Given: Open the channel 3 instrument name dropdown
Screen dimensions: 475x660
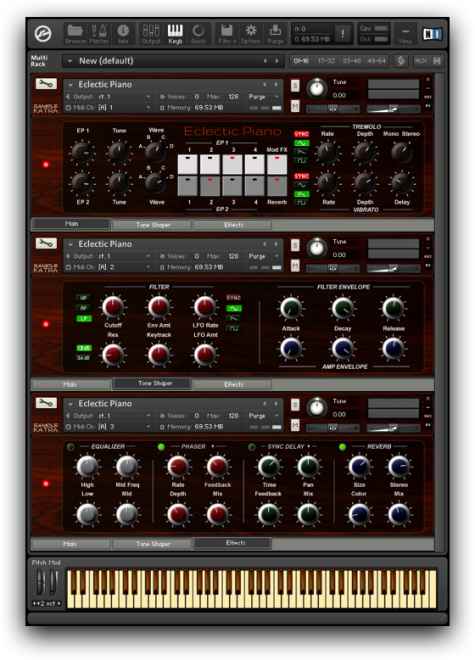Looking at the screenshot, I should click(x=70, y=404).
